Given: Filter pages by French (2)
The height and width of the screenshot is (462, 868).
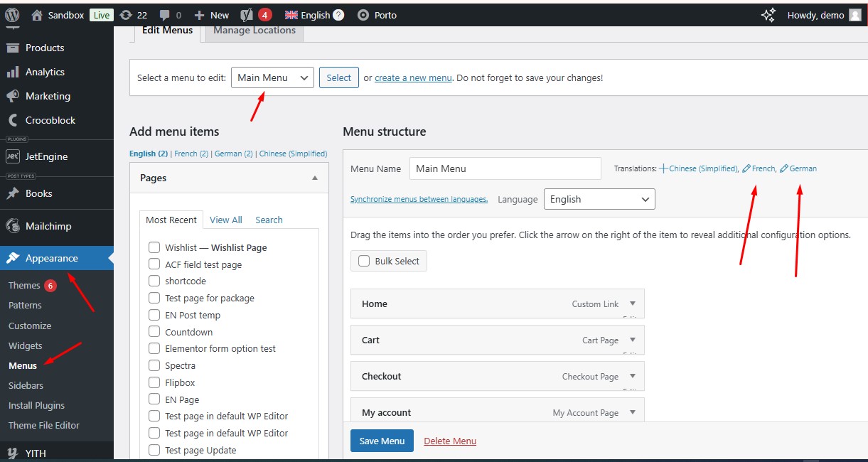Looking at the screenshot, I should [x=191, y=154].
